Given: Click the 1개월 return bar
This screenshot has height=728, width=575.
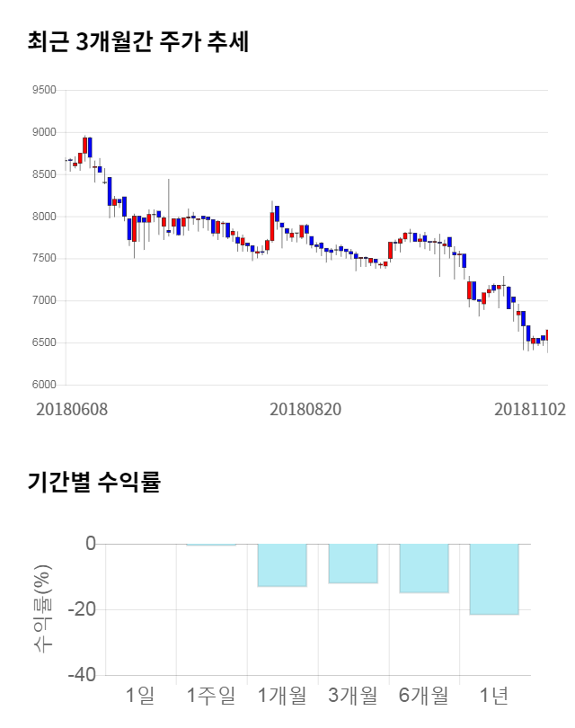Looking at the screenshot, I should (x=282, y=565).
